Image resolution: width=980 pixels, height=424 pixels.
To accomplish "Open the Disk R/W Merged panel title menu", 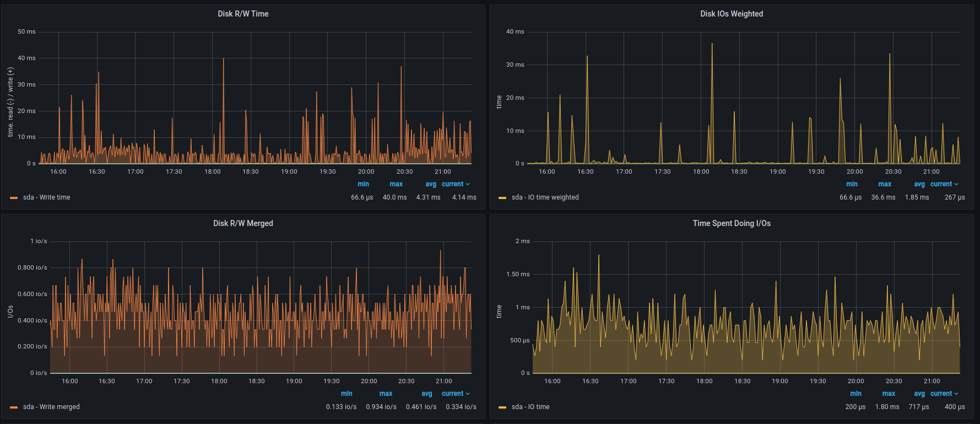I will point(243,223).
